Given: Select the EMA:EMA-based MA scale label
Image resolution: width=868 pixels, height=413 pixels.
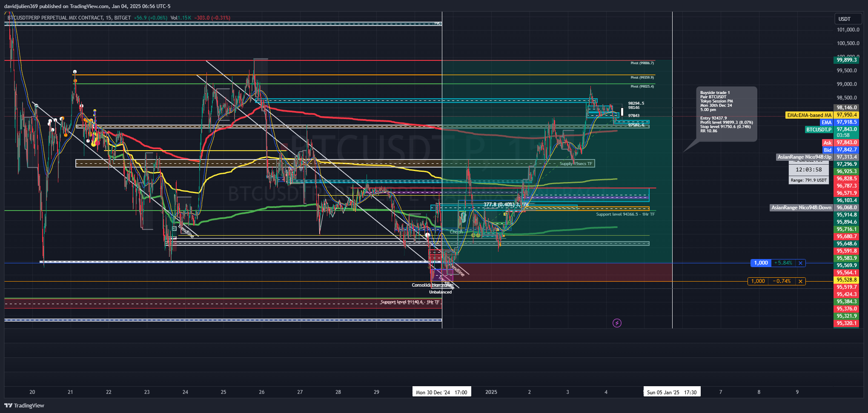Looking at the screenshot, I should point(809,115).
